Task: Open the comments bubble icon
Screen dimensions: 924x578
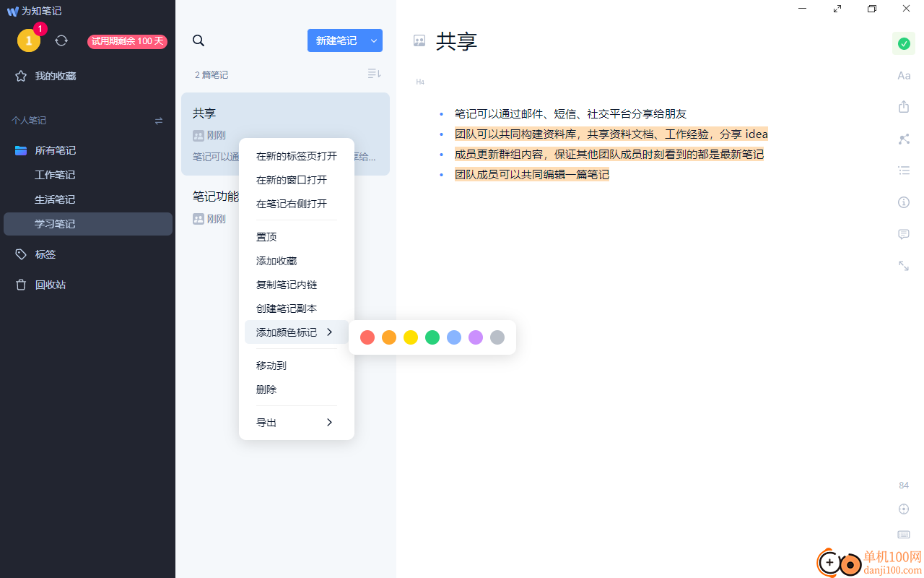Action: [904, 234]
